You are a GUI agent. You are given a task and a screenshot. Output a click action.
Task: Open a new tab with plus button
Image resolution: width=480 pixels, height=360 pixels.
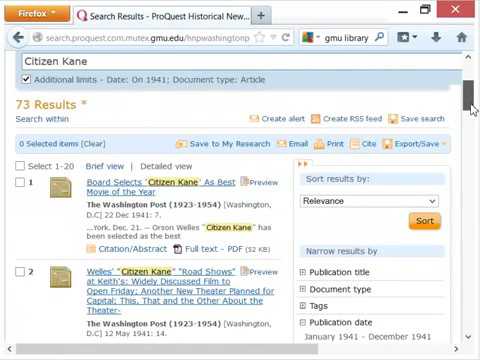(261, 15)
